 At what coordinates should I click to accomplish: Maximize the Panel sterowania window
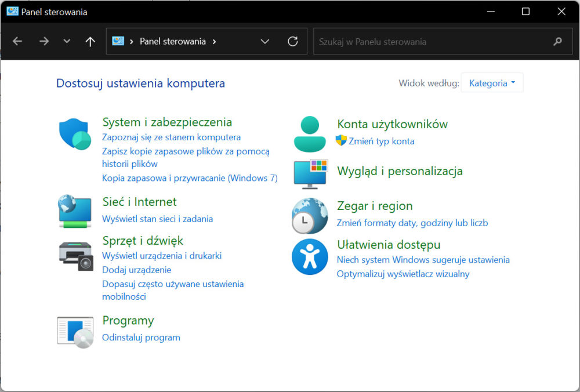pos(525,12)
